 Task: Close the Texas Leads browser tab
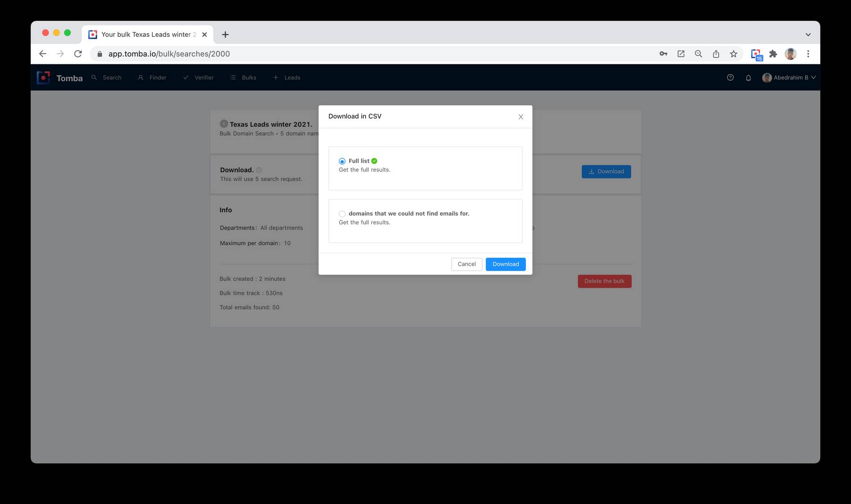coord(204,35)
